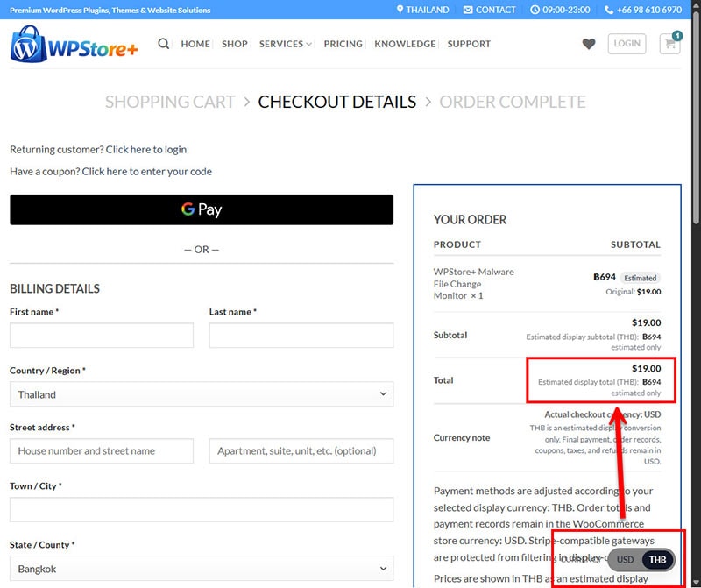
Task: Focus the Apartment, suite, unit field
Action: (x=301, y=450)
